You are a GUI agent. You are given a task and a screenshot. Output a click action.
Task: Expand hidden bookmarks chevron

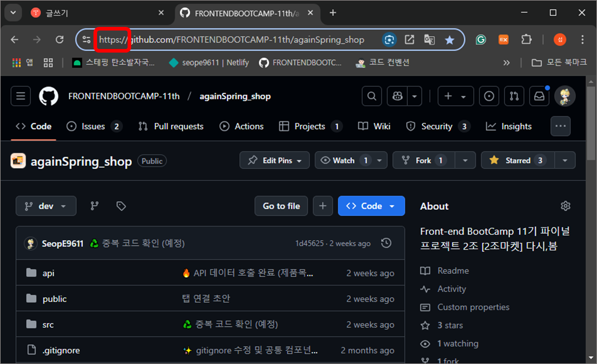click(506, 63)
